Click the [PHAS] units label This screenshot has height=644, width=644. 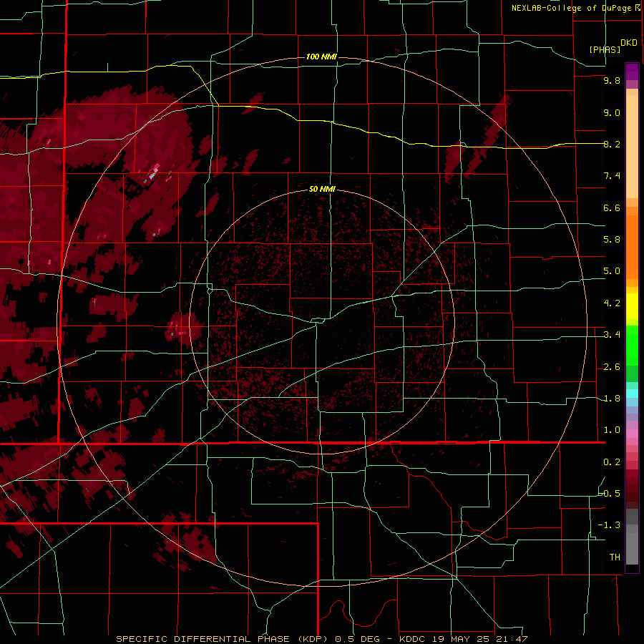pos(605,49)
